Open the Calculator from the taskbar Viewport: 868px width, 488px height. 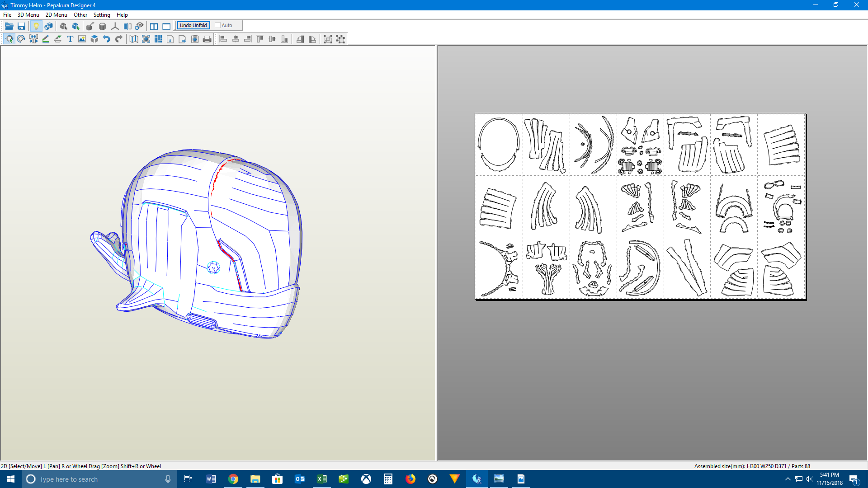(x=388, y=479)
